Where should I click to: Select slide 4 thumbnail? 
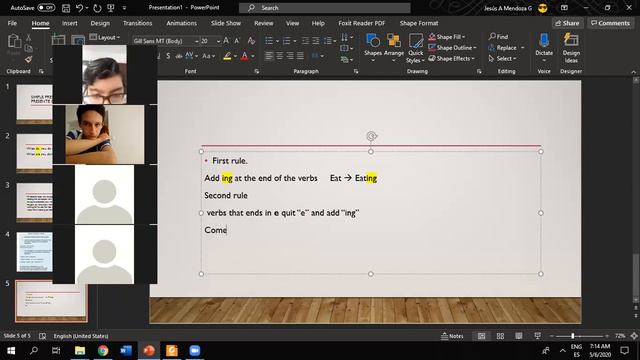click(x=35, y=252)
